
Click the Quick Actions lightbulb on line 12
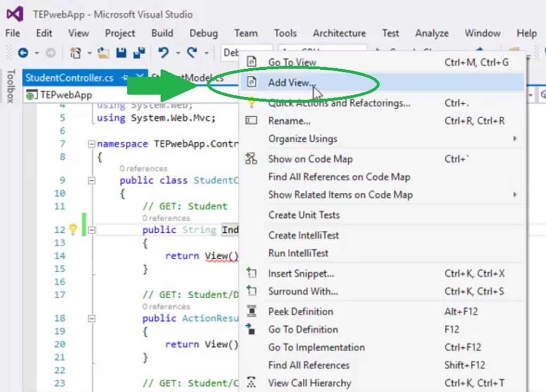[x=72, y=228]
